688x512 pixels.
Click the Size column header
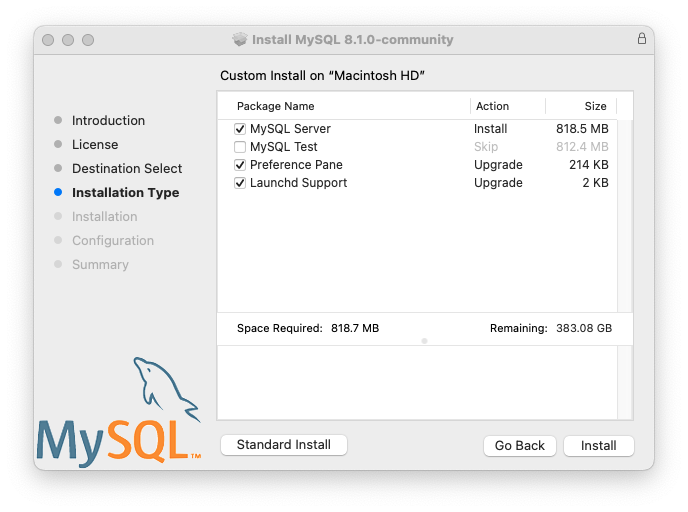595,106
